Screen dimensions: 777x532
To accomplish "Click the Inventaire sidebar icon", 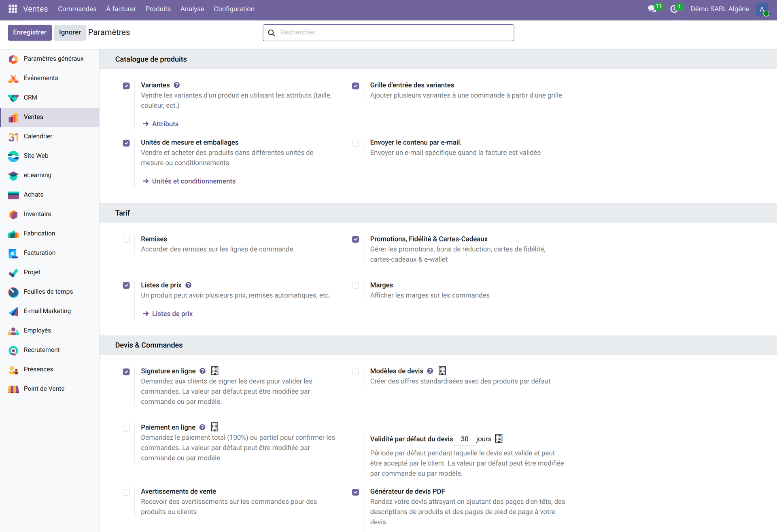I will point(13,214).
